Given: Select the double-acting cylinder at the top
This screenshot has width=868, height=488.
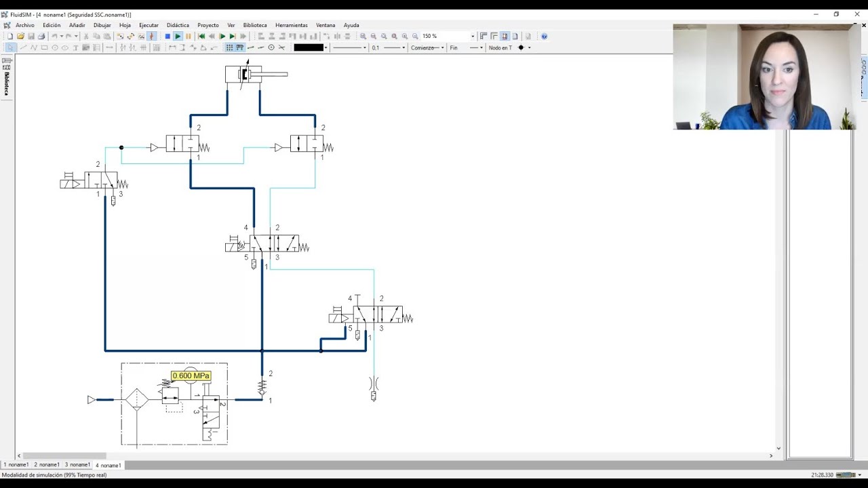Looking at the screenshot, I should 256,74.
